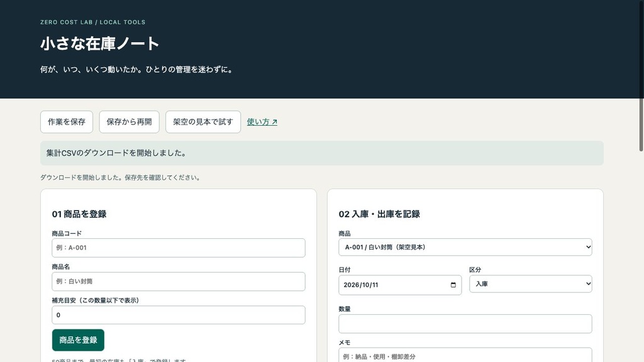Click the メモ input field

[x=465, y=356]
